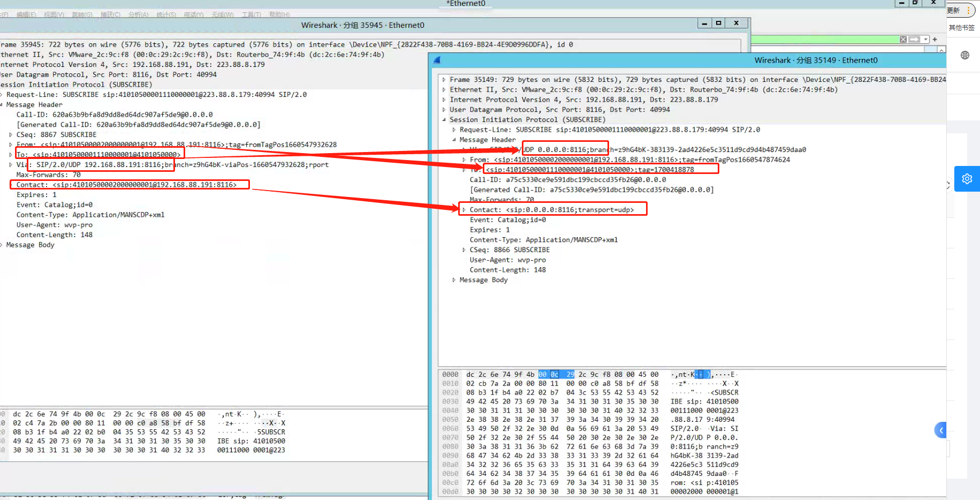Viewport: 980px width, 500px height.
Task: Open the blue settings gear button
Action: point(967,179)
